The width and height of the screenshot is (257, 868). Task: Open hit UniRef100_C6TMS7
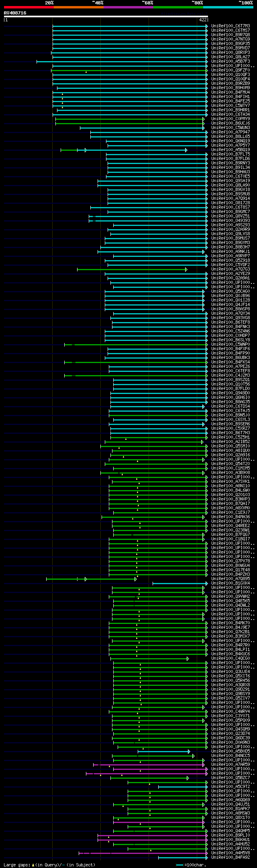[x=230, y=30]
